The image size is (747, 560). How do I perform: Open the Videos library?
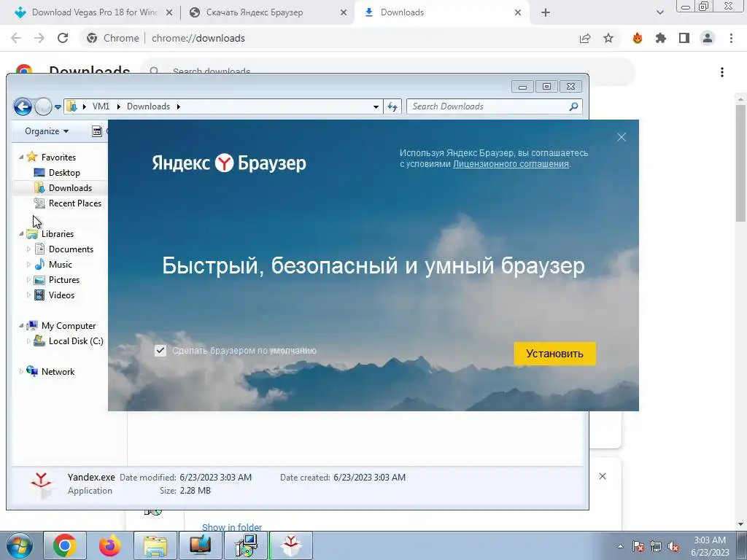point(61,295)
